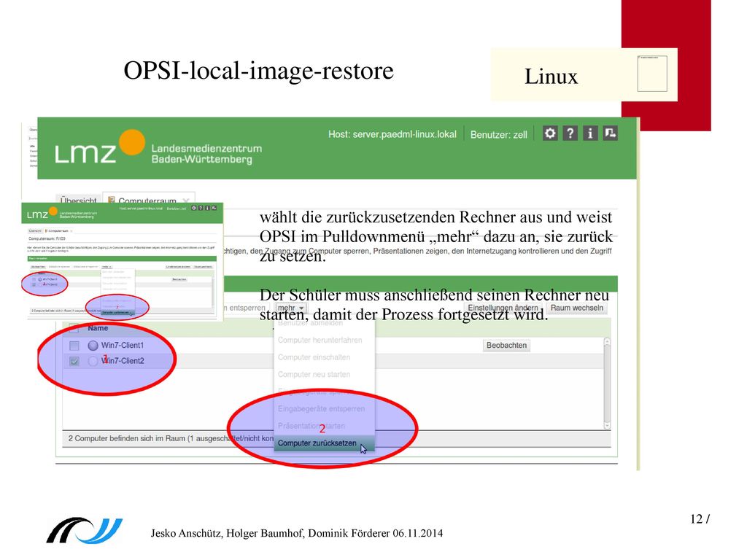Open the info icon in header
This screenshot has width=747, height=560.
(589, 133)
